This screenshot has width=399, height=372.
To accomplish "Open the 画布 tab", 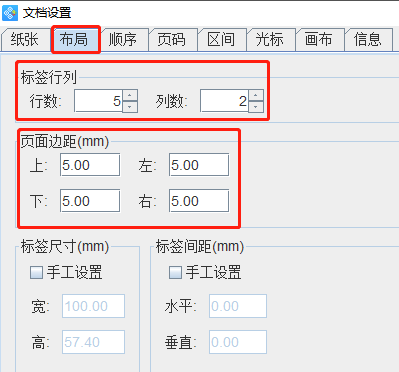I will click(319, 40).
